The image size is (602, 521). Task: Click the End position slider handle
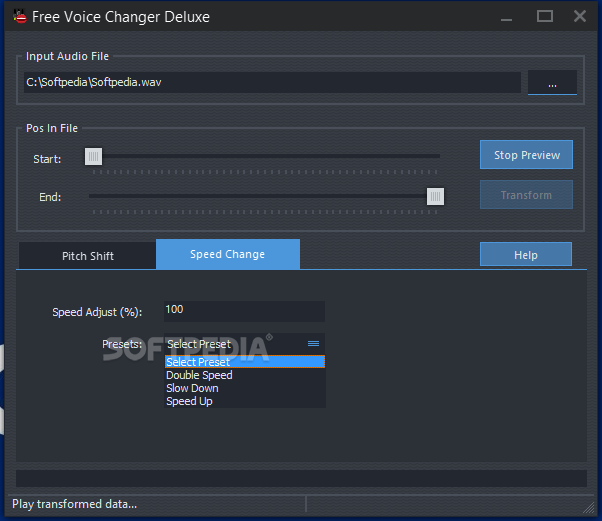click(x=435, y=196)
